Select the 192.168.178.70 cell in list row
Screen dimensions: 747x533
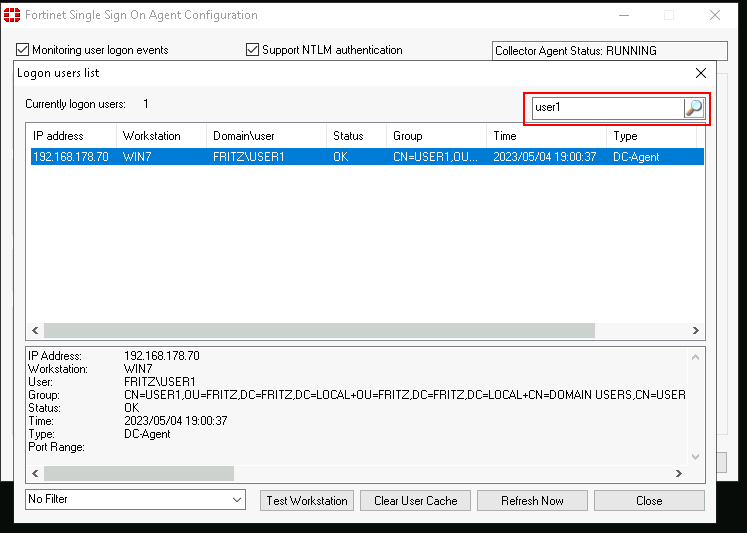click(x=71, y=157)
